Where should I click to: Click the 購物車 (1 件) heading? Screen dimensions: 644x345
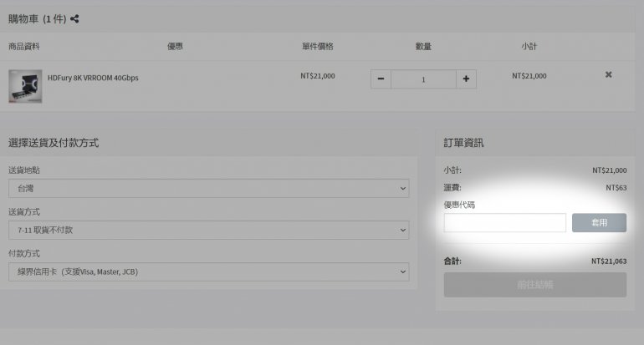tap(38, 18)
